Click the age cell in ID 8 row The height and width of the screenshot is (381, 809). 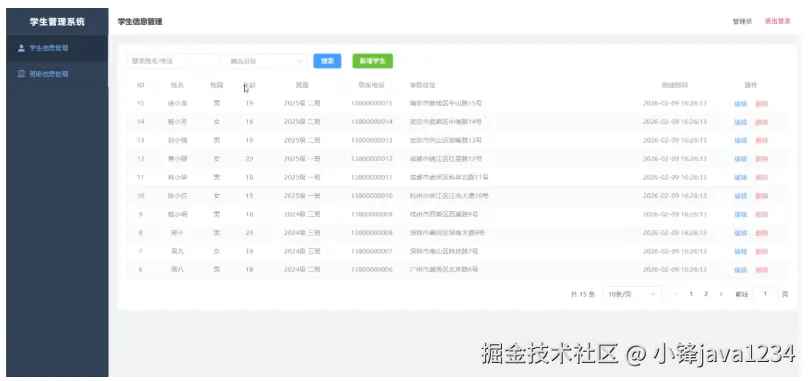(249, 233)
